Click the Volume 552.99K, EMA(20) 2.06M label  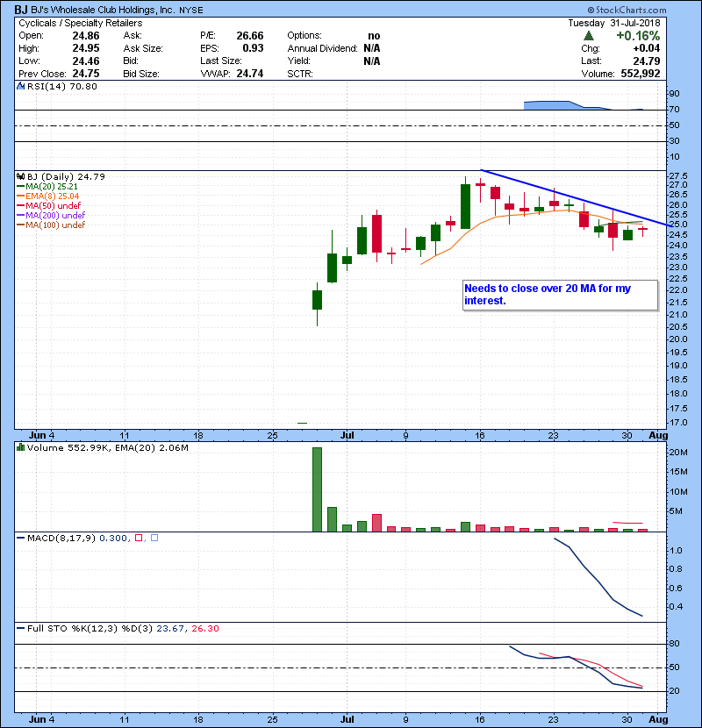pyautogui.click(x=108, y=447)
